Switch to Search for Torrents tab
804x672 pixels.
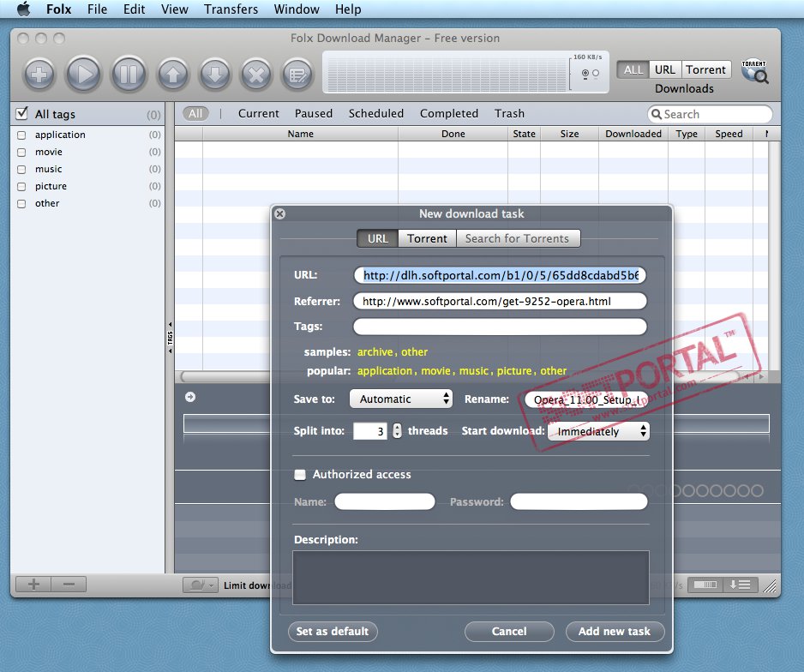[x=518, y=238]
